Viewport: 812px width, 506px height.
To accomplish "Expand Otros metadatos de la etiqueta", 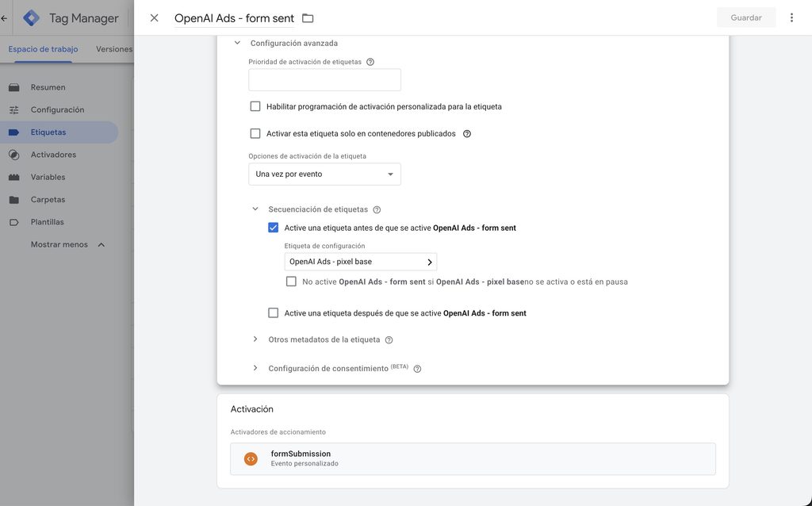I will (x=255, y=339).
